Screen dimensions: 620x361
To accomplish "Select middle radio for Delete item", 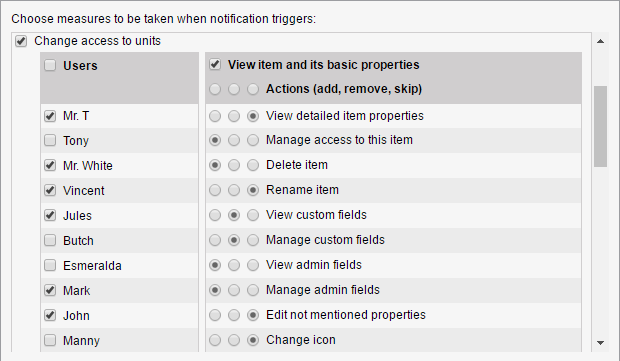I will pyautogui.click(x=234, y=165).
